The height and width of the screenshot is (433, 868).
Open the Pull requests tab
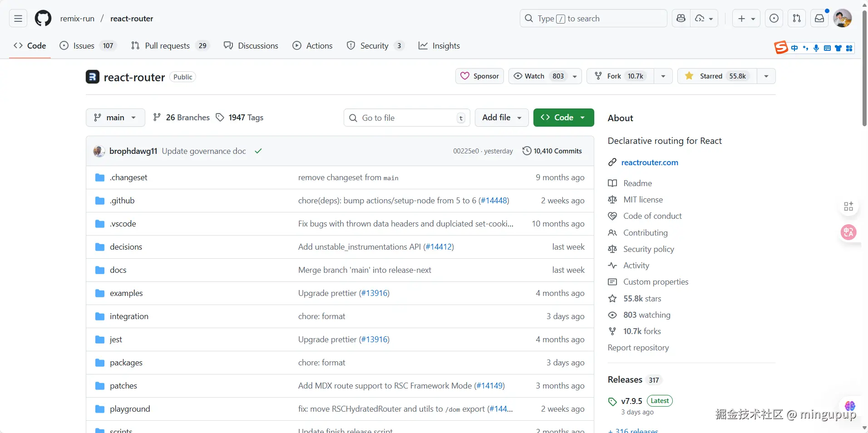170,46
